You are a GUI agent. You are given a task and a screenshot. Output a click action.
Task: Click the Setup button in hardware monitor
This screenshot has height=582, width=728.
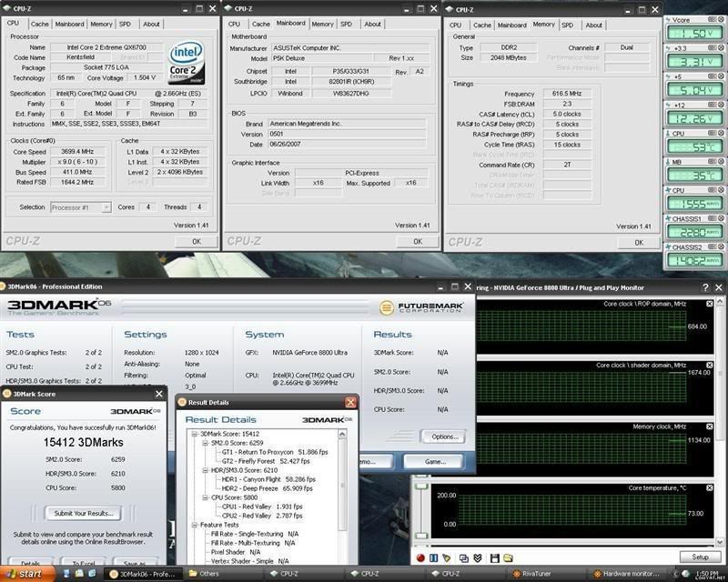(700, 557)
